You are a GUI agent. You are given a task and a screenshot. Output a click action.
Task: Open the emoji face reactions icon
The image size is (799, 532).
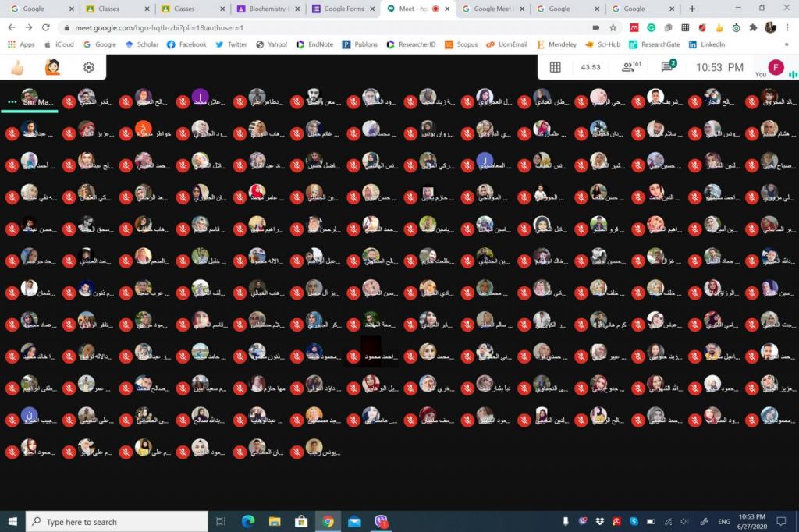[53, 67]
